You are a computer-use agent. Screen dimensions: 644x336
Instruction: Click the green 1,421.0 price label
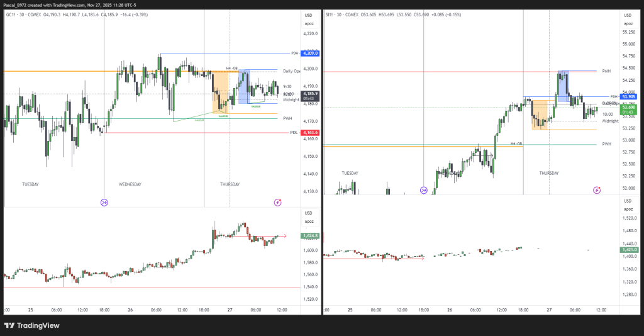(x=629, y=250)
